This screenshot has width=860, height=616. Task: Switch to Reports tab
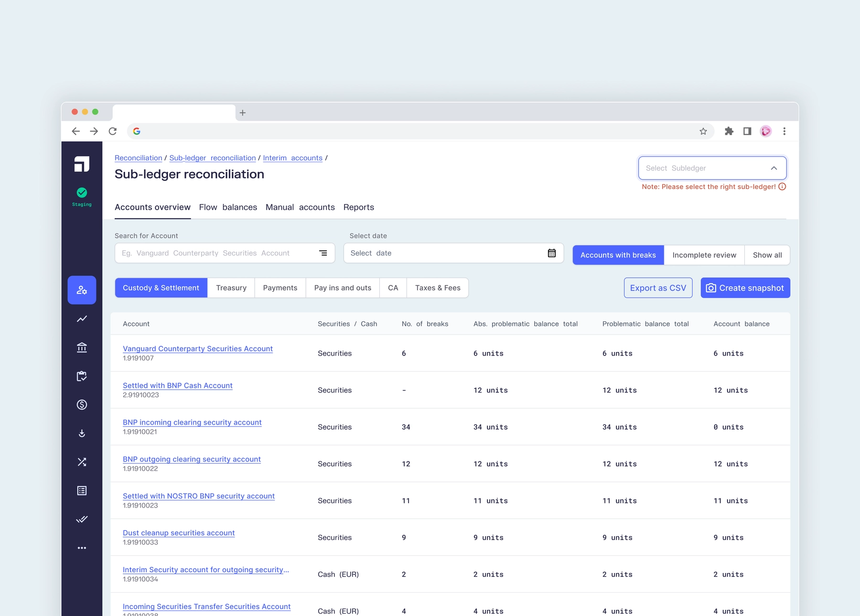coord(359,207)
